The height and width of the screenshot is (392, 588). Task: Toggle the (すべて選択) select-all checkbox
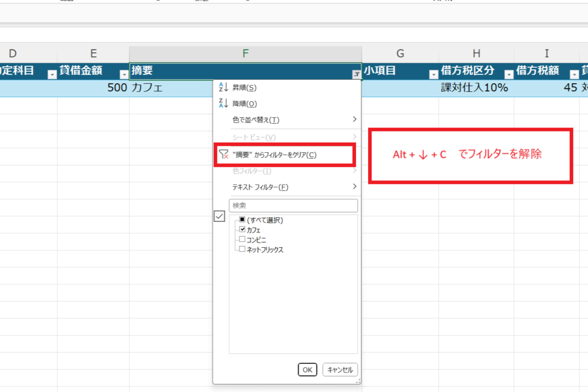(x=242, y=220)
